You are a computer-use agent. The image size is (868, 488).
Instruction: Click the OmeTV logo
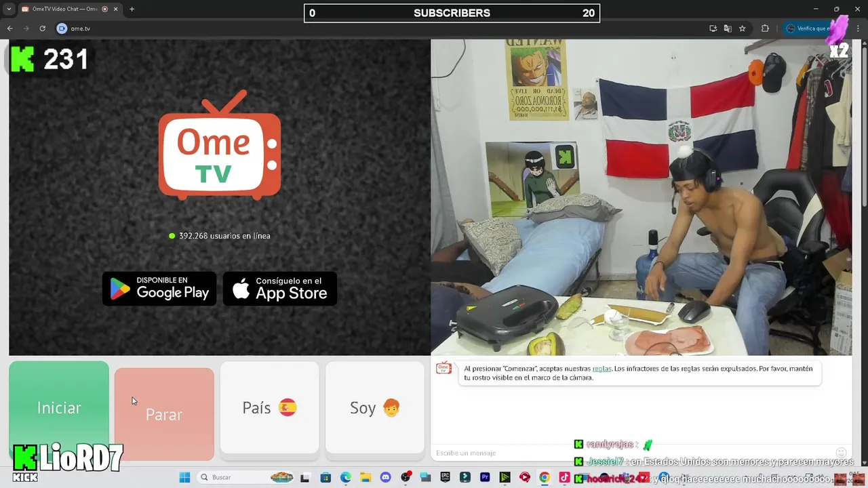[x=220, y=145]
